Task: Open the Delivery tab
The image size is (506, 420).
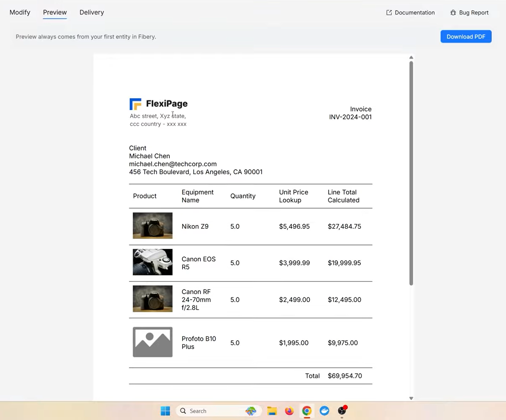Action: pyautogui.click(x=92, y=12)
